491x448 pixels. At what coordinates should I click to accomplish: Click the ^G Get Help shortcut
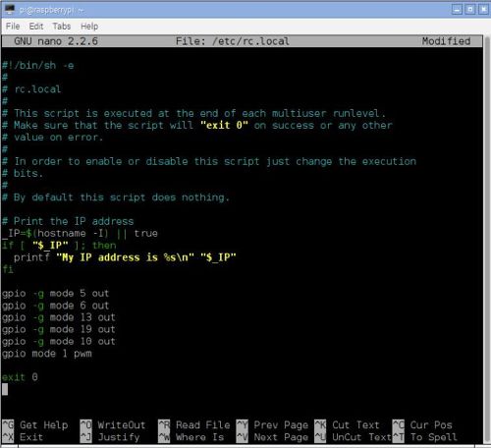click(35, 425)
